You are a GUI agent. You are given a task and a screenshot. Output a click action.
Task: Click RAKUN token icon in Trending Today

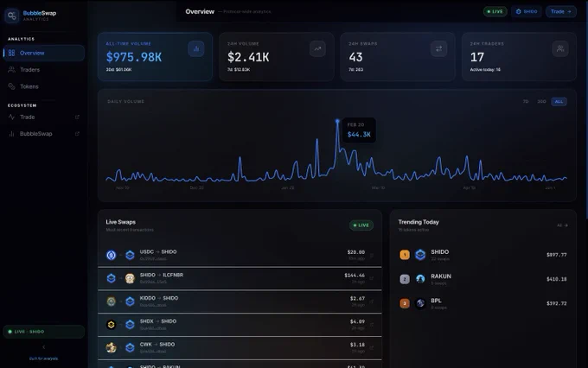pos(420,279)
